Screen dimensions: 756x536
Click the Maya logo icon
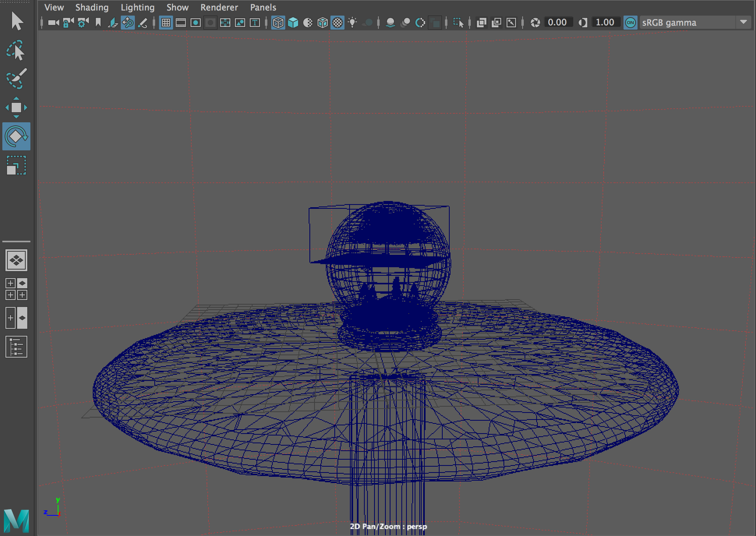[x=16, y=520]
